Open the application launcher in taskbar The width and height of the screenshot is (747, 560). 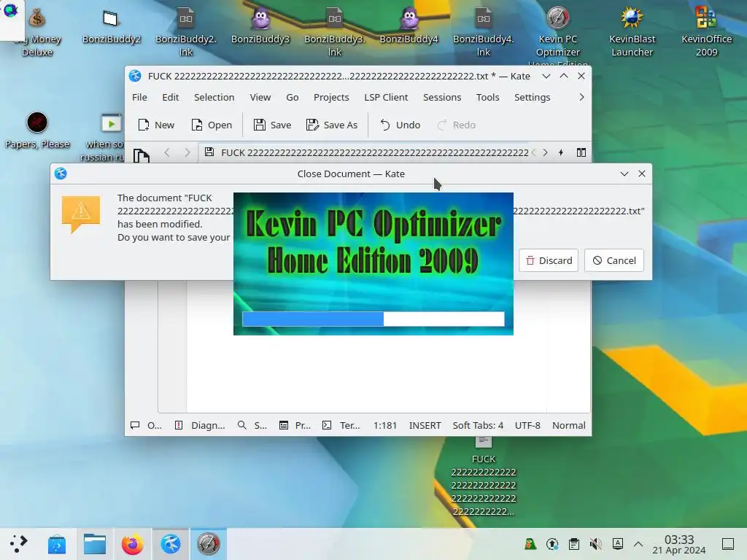point(18,544)
